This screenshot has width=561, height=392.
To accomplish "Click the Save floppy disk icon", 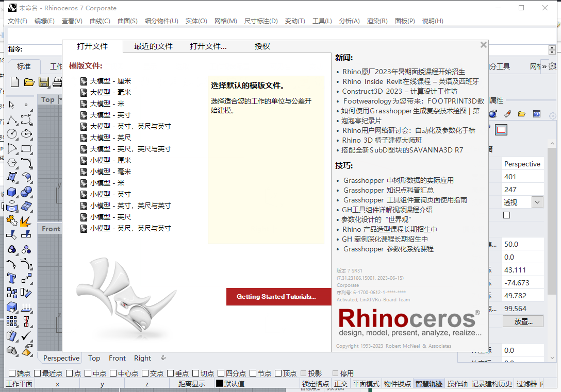I will coord(44,82).
